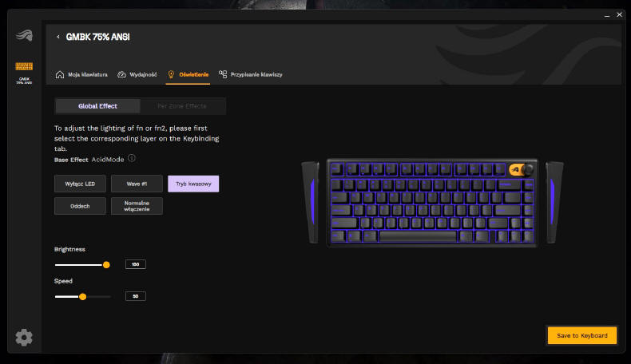
Task: Go back using arrow beside GMBK title
Action: pyautogui.click(x=58, y=37)
